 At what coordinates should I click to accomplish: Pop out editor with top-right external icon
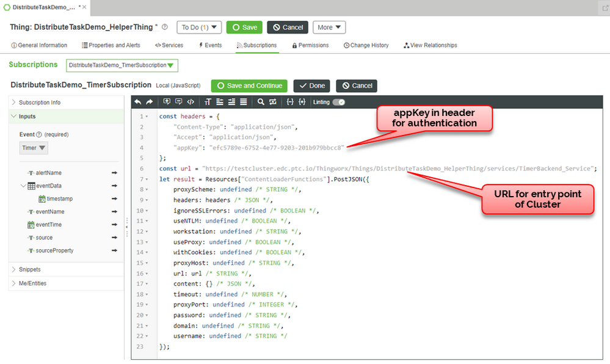click(x=605, y=8)
